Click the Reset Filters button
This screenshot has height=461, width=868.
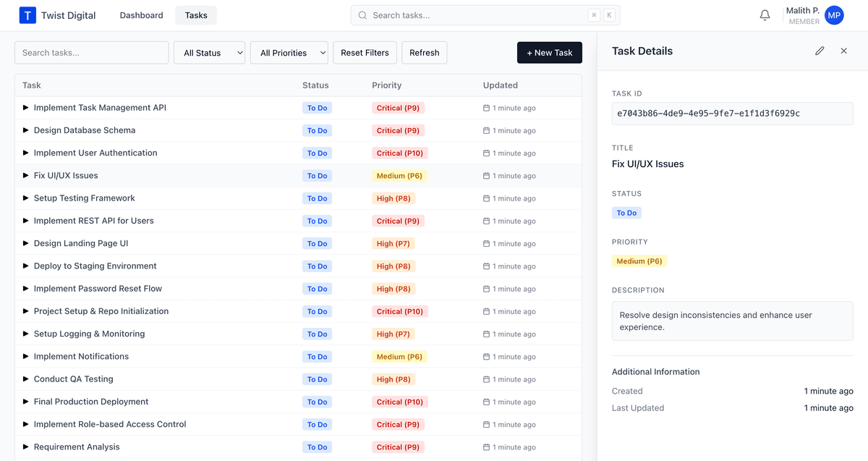coord(365,52)
